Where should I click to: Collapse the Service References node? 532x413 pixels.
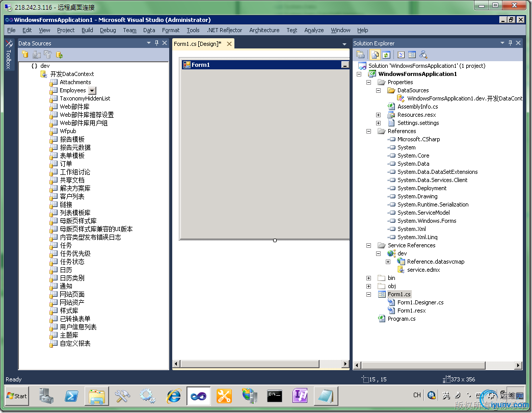[x=369, y=245]
